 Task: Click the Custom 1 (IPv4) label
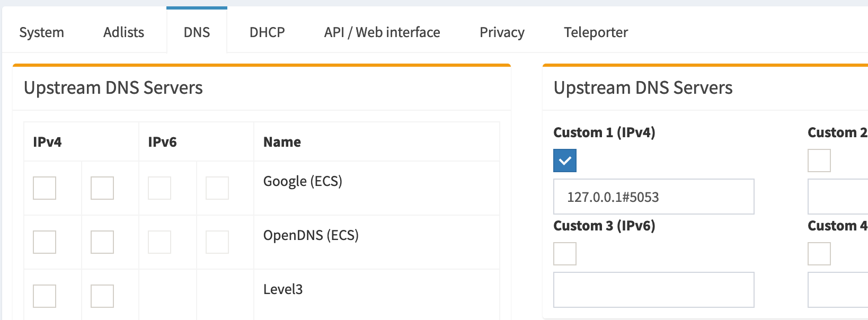(x=604, y=132)
